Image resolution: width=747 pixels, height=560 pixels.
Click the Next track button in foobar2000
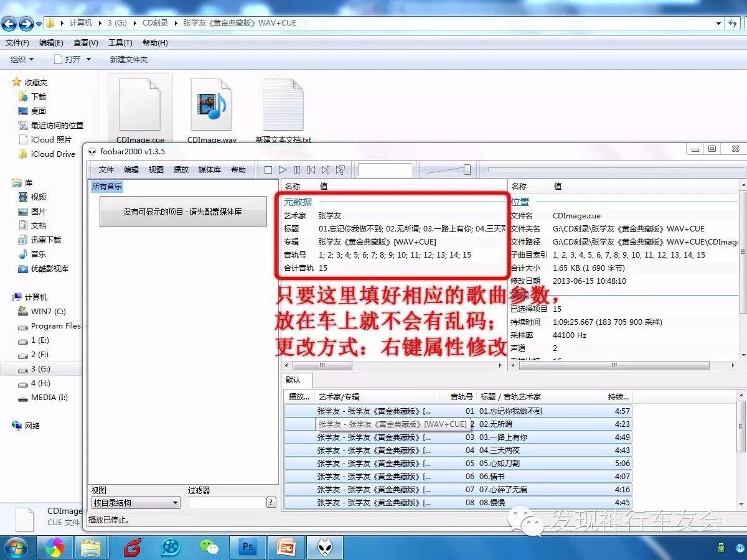(326, 170)
